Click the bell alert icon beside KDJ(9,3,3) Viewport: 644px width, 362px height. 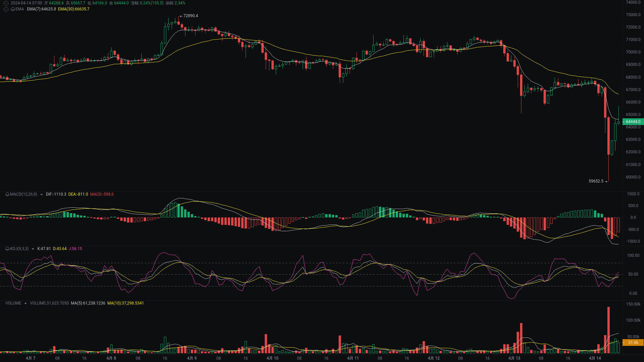tap(7, 249)
